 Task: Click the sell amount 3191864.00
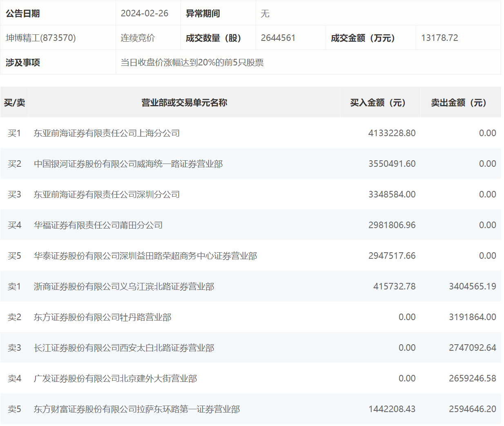(473, 317)
